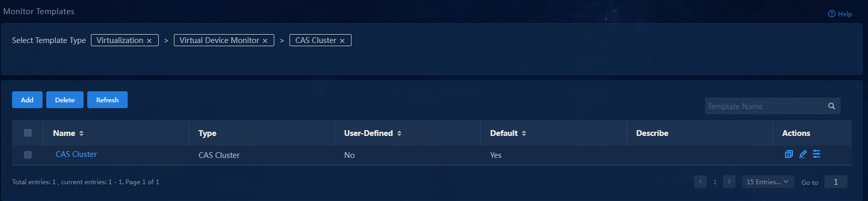Click the search magnifier icon

[x=832, y=106]
